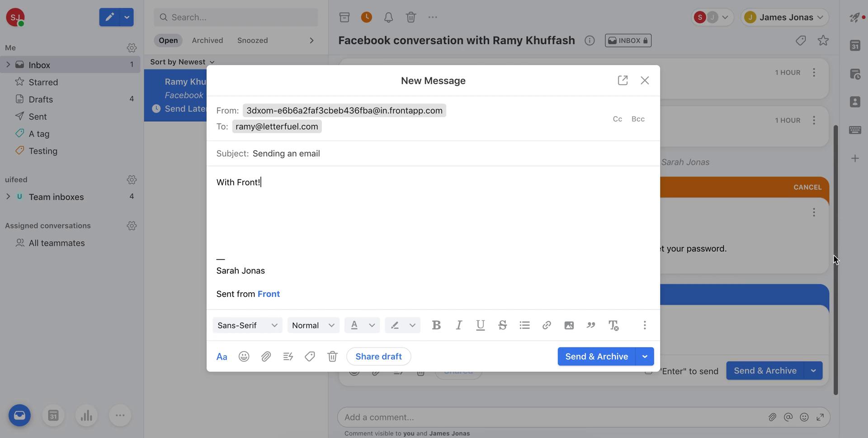This screenshot has width=868, height=438.
Task: Open Assigned conversations settings gear
Action: (x=132, y=226)
